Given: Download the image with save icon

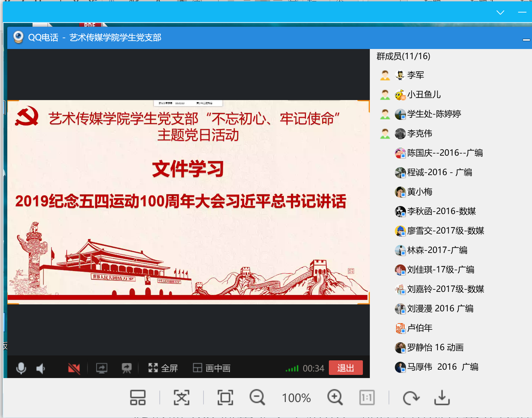Looking at the screenshot, I should pyautogui.click(x=442, y=397).
